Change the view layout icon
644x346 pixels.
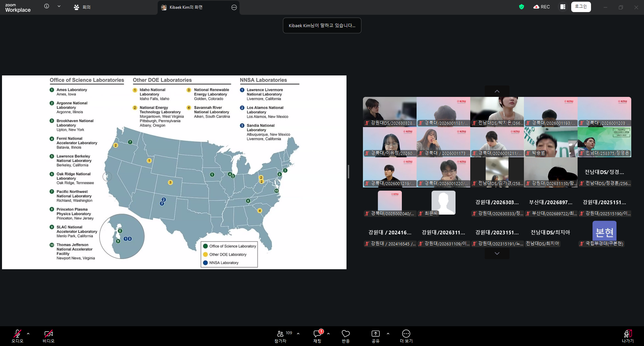coord(563,7)
